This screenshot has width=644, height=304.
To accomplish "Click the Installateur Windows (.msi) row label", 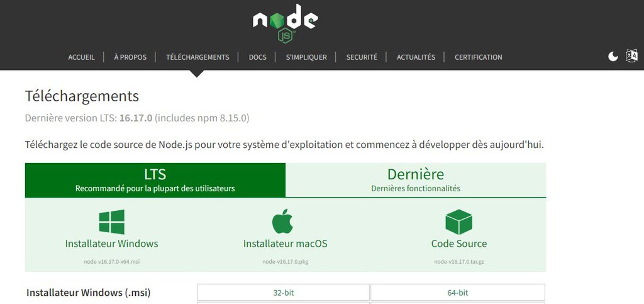I will 88,293.
